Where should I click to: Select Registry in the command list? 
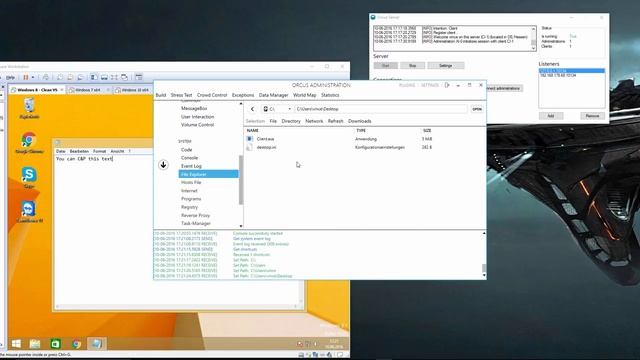tap(208, 207)
